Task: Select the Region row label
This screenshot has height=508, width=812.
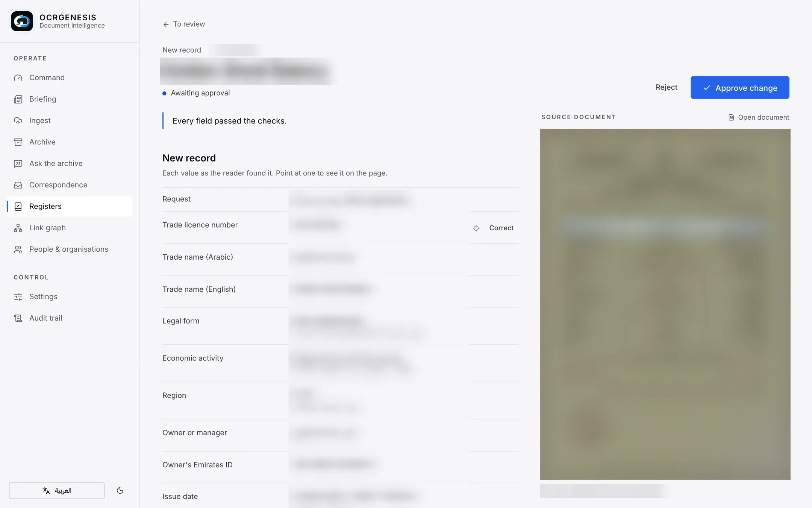Action: [174, 395]
